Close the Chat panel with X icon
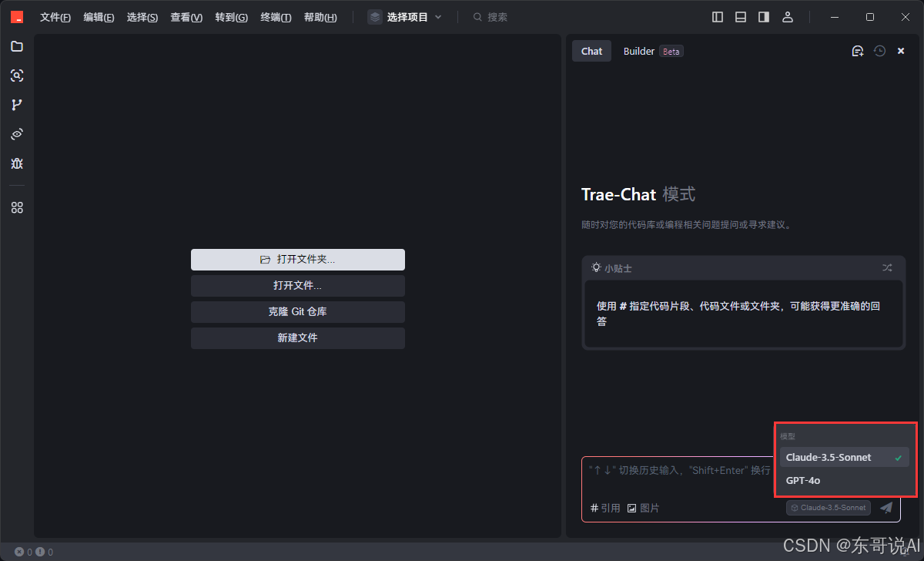 901,51
